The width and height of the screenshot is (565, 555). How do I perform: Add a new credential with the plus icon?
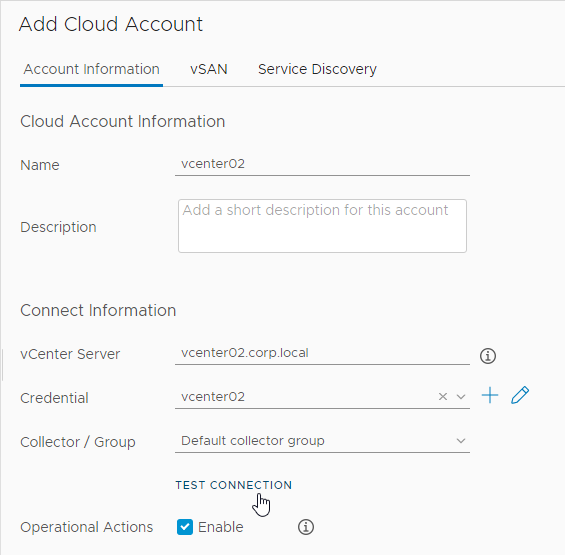(x=490, y=395)
